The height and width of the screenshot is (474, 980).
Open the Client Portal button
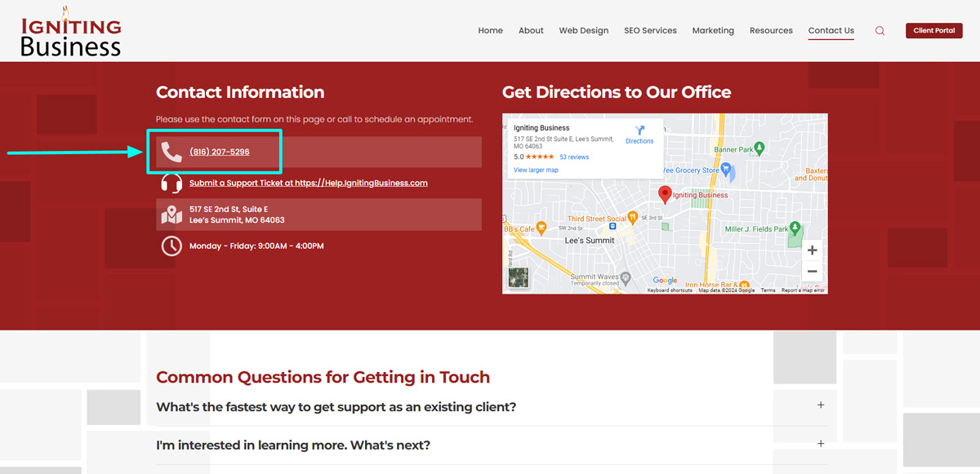pos(934,31)
